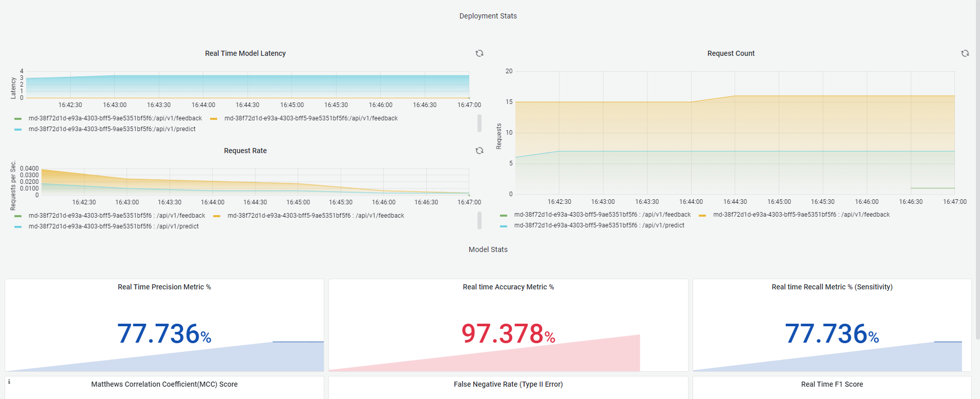Image resolution: width=980 pixels, height=399 pixels.
Task: Click the Requests y-axis label
Action: click(x=499, y=136)
